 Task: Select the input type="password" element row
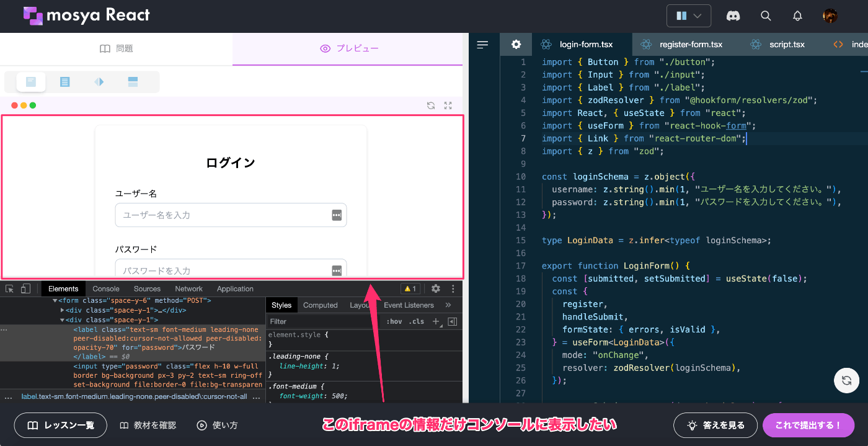pos(133,375)
